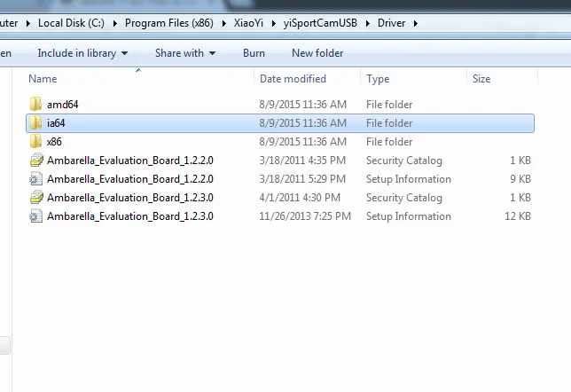
Task: Expand the arrow after Driver in address bar
Action: coord(416,23)
